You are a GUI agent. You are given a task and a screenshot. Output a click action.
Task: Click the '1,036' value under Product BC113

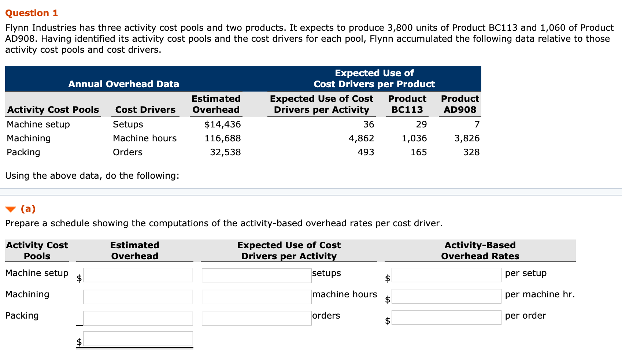(x=414, y=138)
